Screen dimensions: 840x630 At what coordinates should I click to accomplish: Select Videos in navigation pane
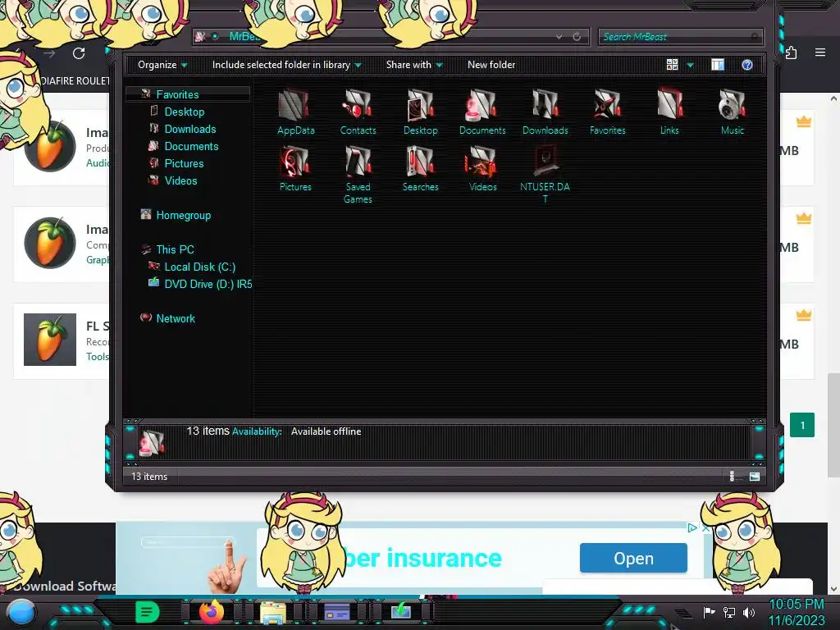[180, 180]
